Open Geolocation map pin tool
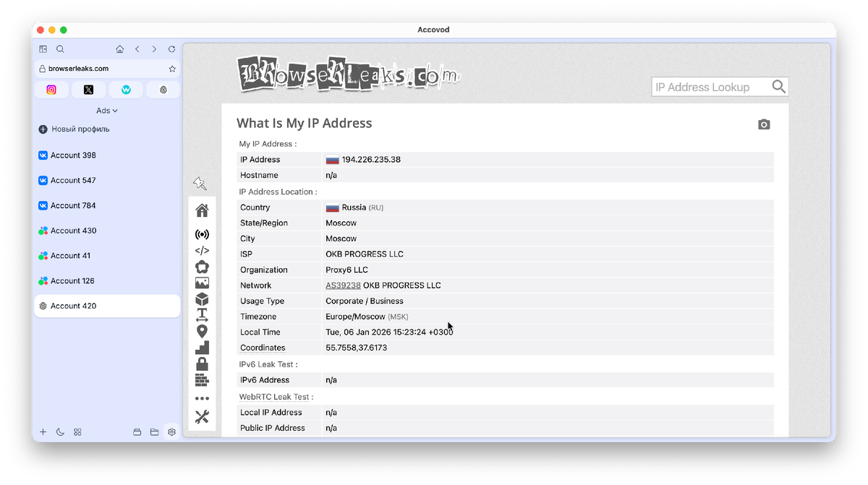 click(x=202, y=332)
